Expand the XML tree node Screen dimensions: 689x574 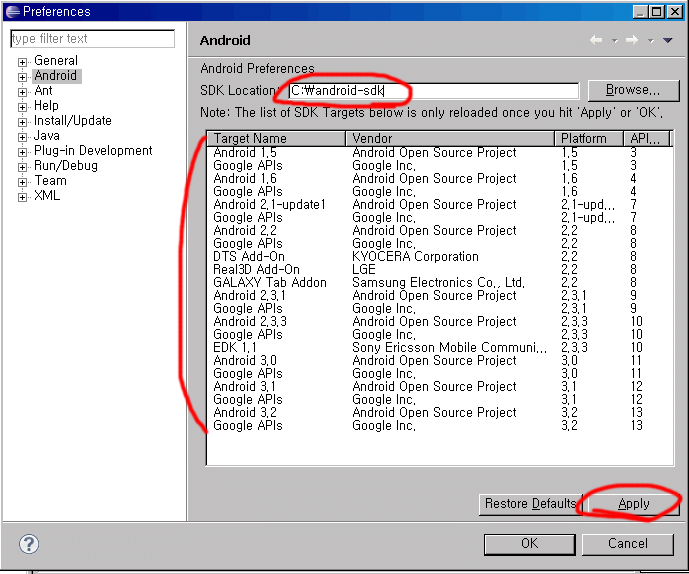(x=22, y=197)
